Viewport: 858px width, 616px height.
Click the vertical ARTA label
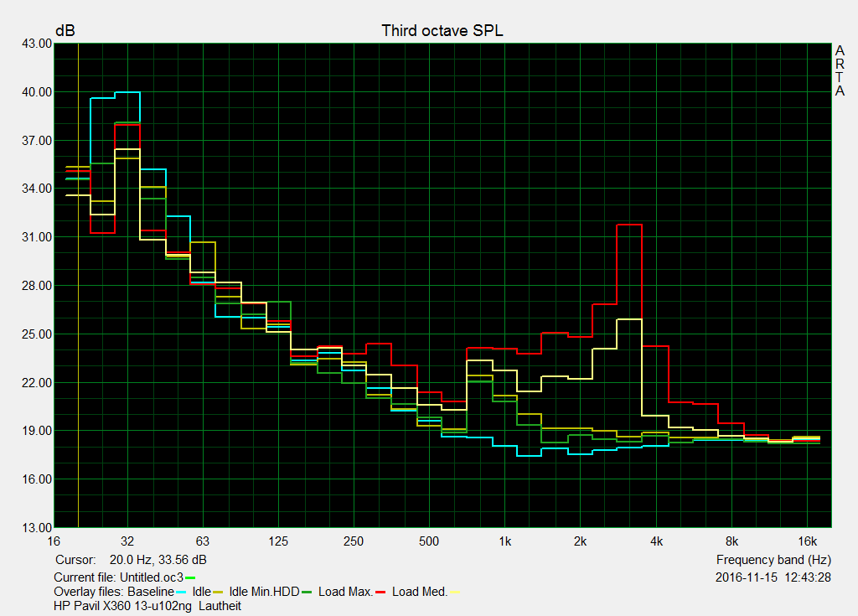(840, 70)
